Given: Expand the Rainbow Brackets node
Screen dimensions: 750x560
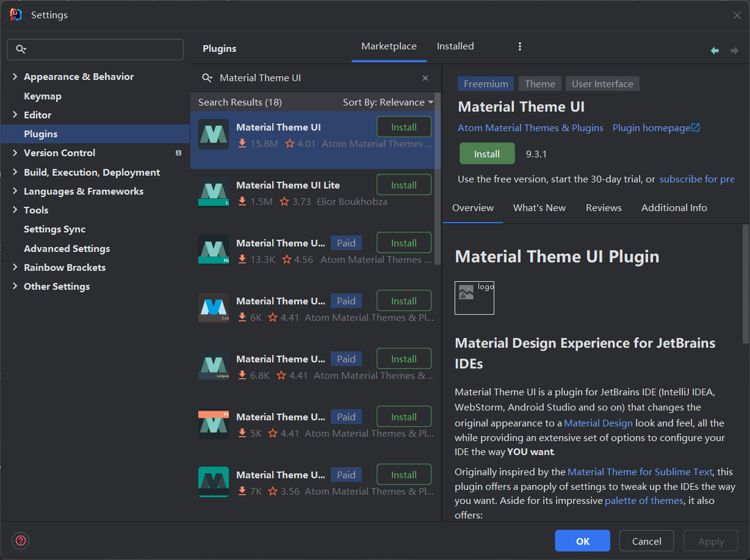Looking at the screenshot, I should [15, 268].
